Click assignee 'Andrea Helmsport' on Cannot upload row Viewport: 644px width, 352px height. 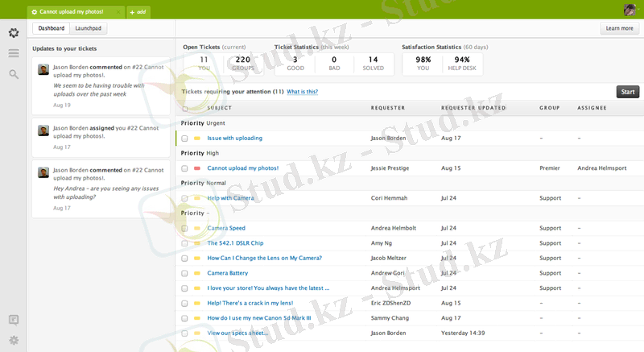click(601, 168)
